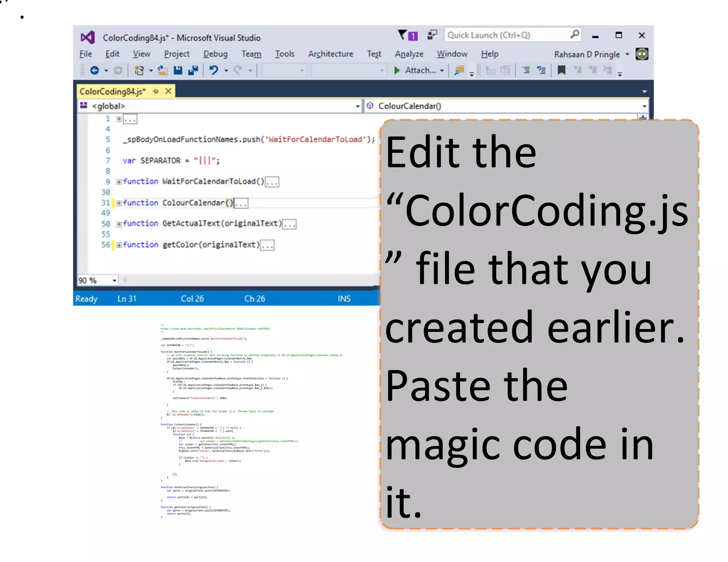
Task: Open the Analyze menu
Action: (x=409, y=54)
